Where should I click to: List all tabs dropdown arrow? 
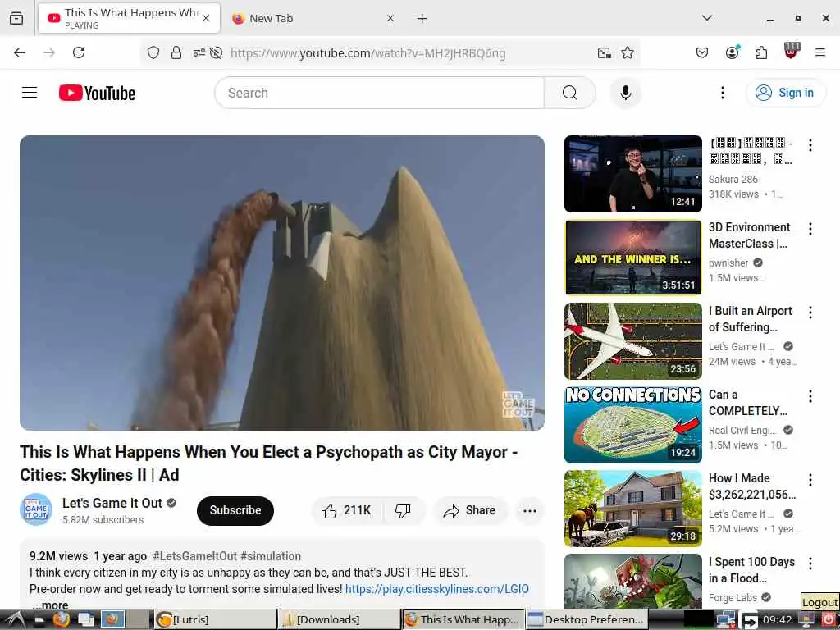[x=706, y=18]
